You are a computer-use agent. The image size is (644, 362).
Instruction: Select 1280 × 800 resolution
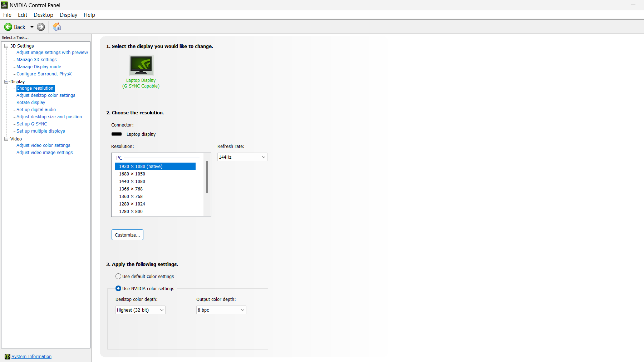point(155,211)
